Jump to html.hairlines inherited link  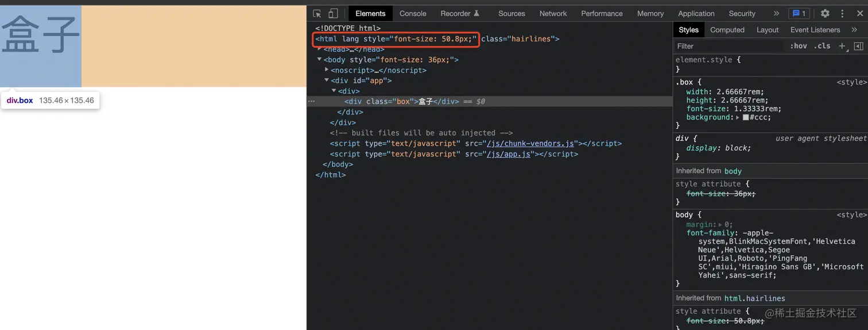[x=755, y=298]
